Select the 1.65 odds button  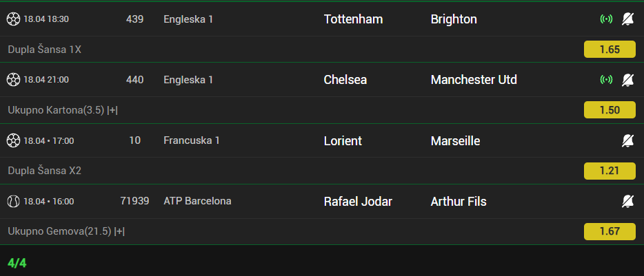point(610,50)
